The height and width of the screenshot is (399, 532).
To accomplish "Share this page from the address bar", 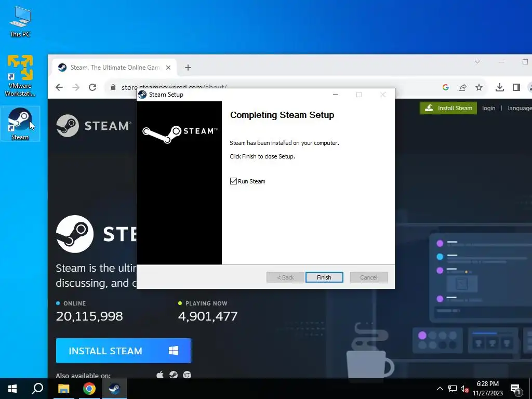I will point(462,87).
